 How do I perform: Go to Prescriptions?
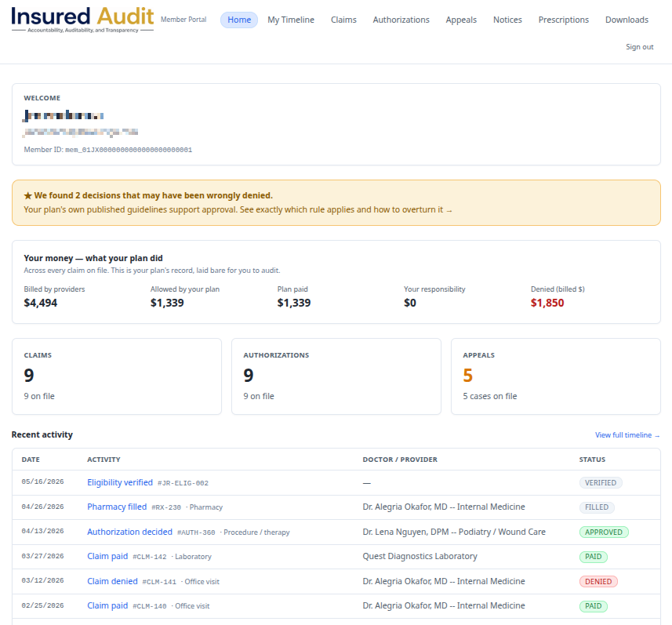563,20
